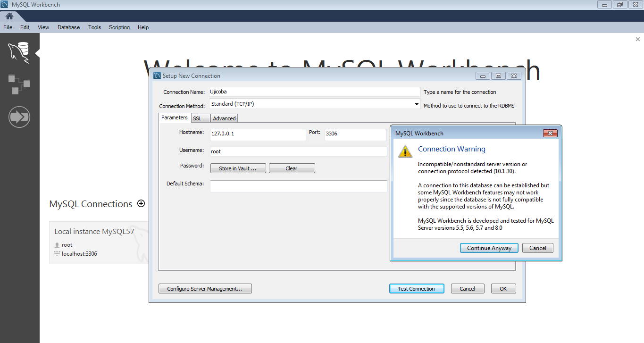This screenshot has width=644, height=343.
Task: Click the yellow warning triangle icon
Action: pyautogui.click(x=405, y=151)
